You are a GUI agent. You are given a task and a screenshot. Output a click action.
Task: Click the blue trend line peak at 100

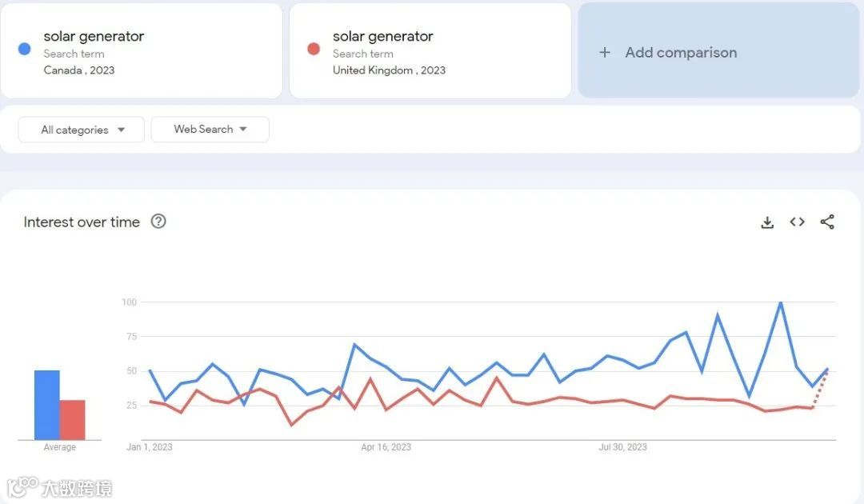click(780, 303)
